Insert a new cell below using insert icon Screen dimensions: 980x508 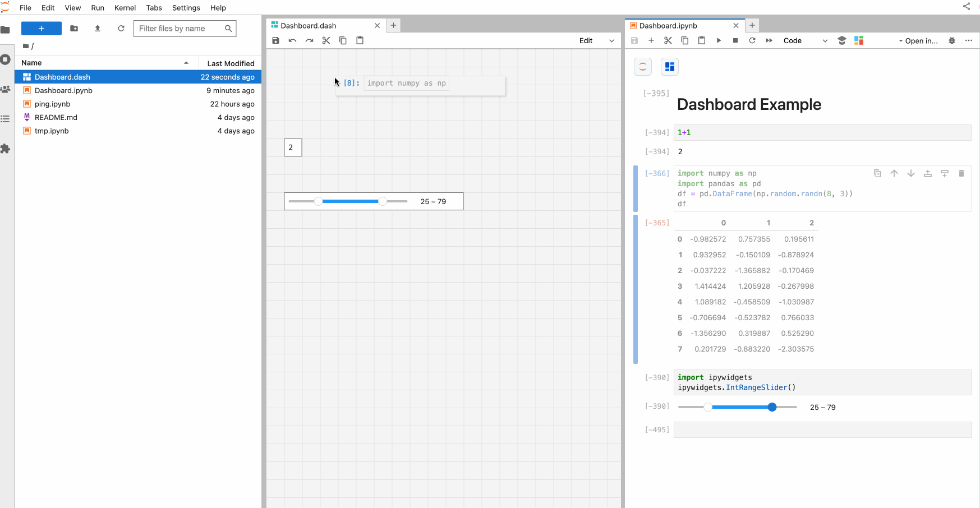point(651,40)
